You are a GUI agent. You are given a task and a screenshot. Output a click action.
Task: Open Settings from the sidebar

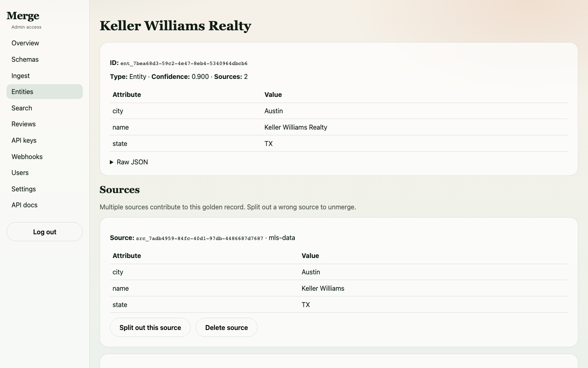point(45,189)
